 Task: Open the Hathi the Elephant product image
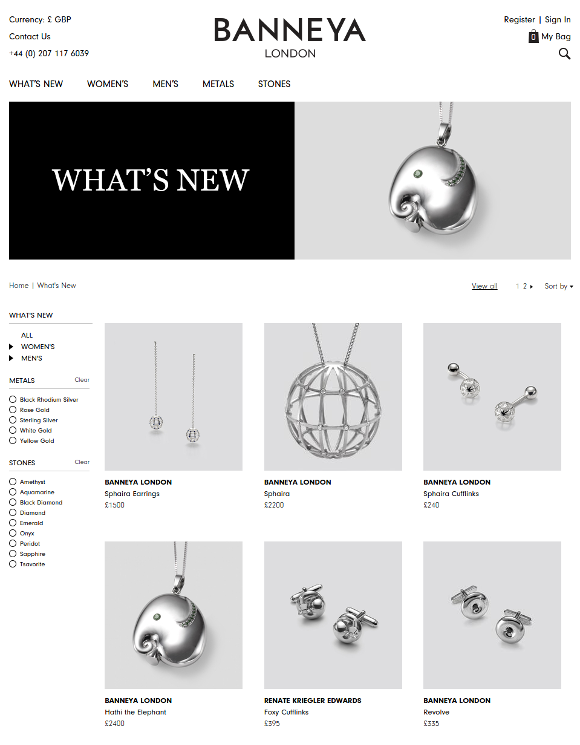(173, 615)
